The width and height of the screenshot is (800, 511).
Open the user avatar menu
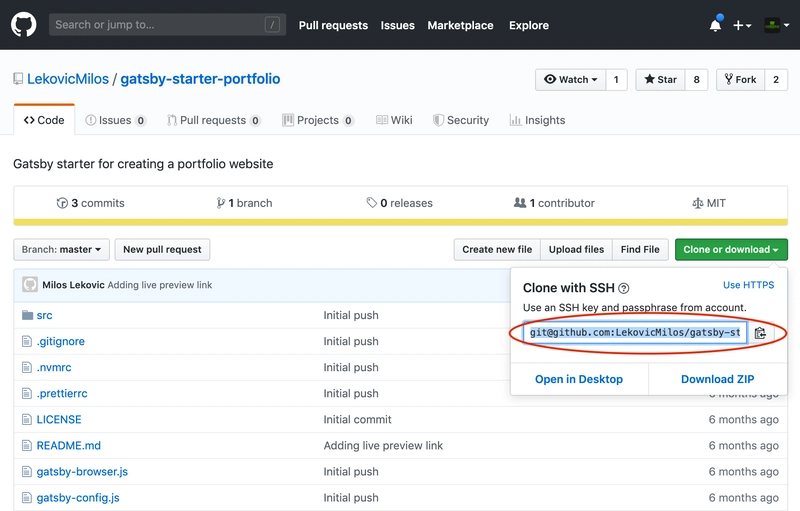coord(777,25)
